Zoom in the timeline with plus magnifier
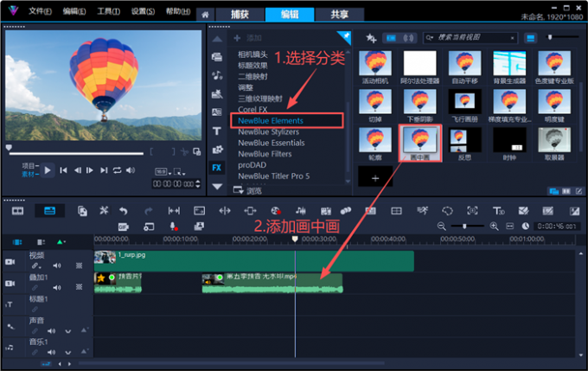Screen dimensions: 588x371 494,226
